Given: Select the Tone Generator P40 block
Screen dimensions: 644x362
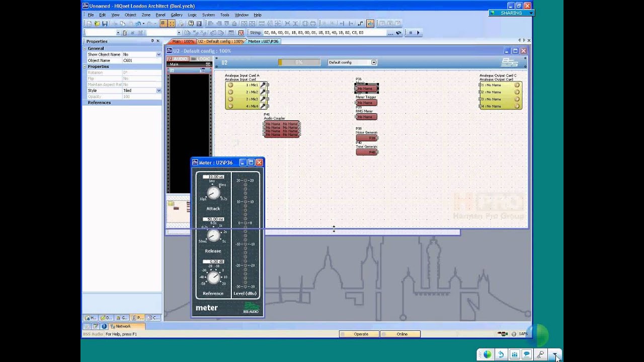Looking at the screenshot, I should [367, 152].
